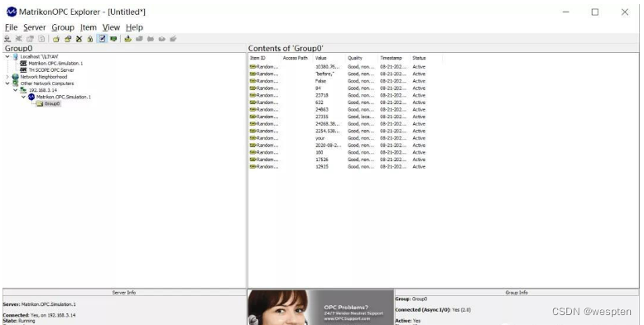Click the value cell showing 2020-08-2...
This screenshot has width=644, height=325.
click(x=328, y=146)
